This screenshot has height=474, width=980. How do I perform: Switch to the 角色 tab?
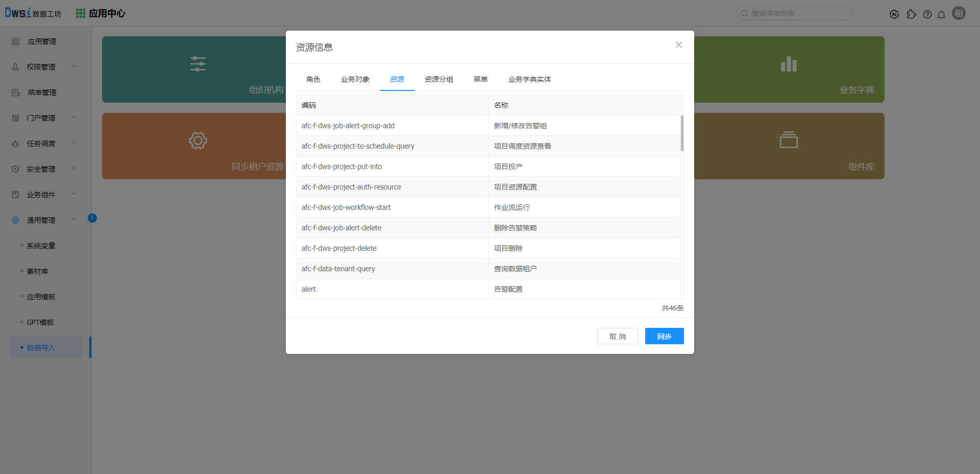(313, 79)
